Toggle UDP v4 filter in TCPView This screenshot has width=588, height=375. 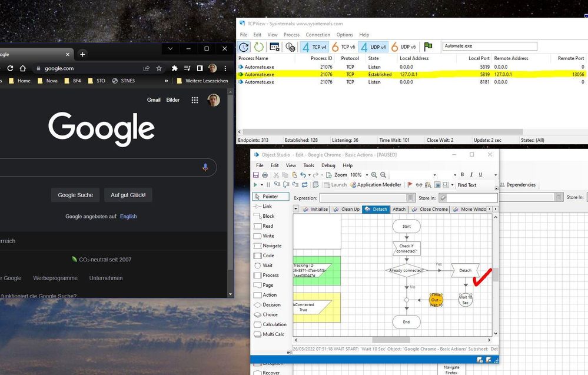click(373, 47)
